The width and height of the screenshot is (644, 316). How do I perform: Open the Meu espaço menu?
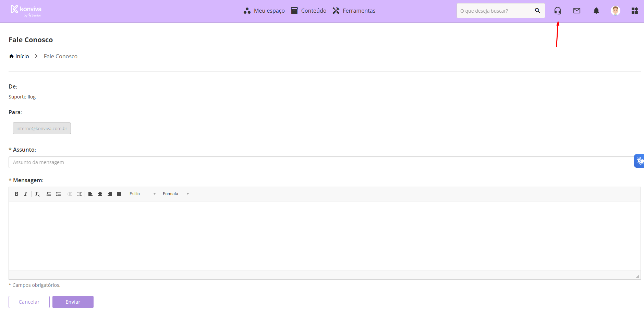[264, 11]
